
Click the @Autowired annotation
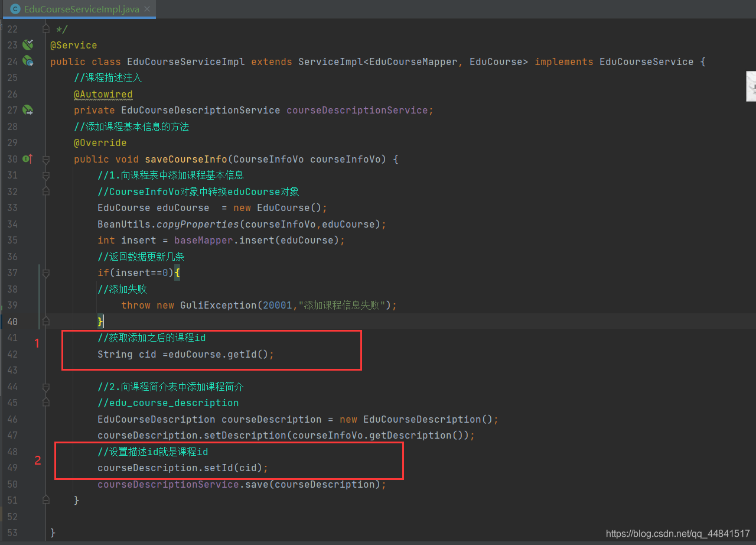pos(103,94)
